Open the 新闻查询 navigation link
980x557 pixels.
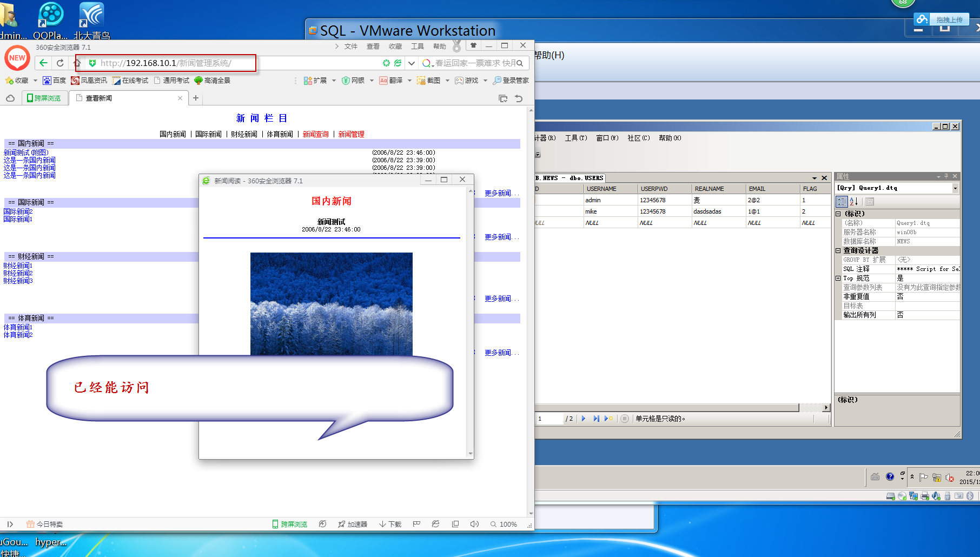(315, 134)
